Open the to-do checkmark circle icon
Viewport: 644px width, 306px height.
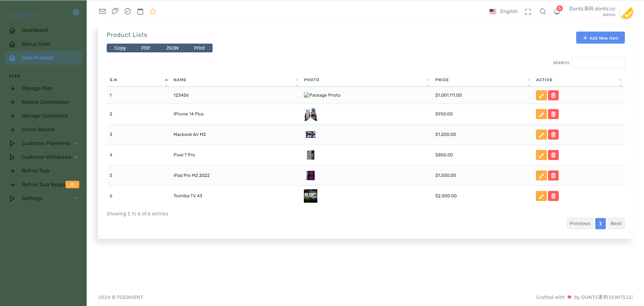point(128,11)
